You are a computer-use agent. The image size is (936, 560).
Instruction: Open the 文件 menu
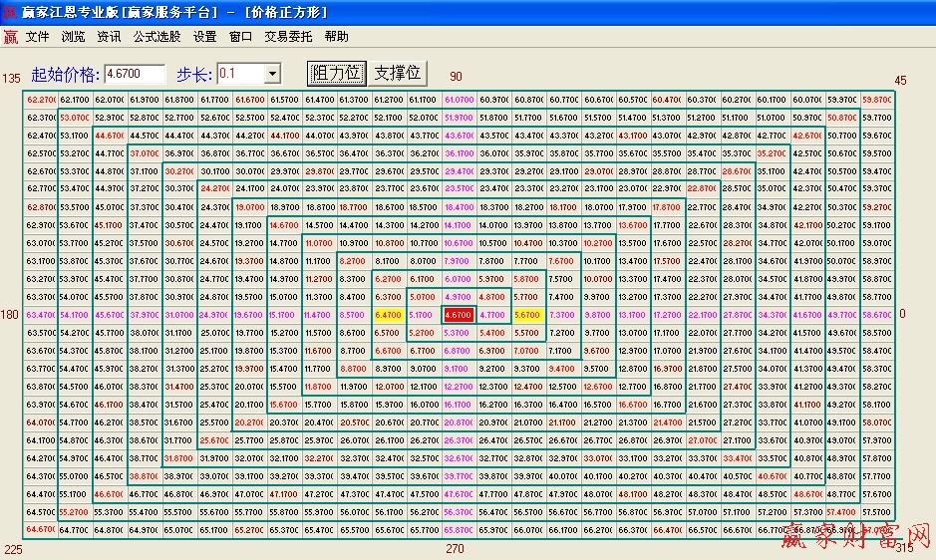point(38,37)
